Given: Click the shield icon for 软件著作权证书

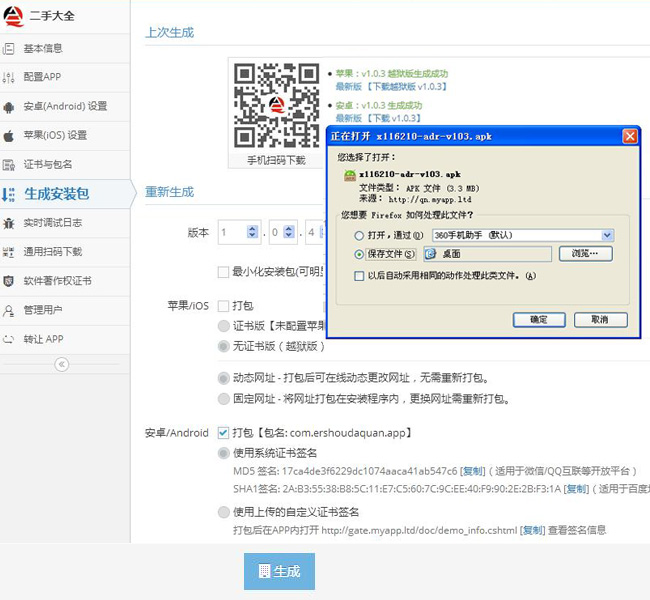Looking at the screenshot, I should (8, 281).
